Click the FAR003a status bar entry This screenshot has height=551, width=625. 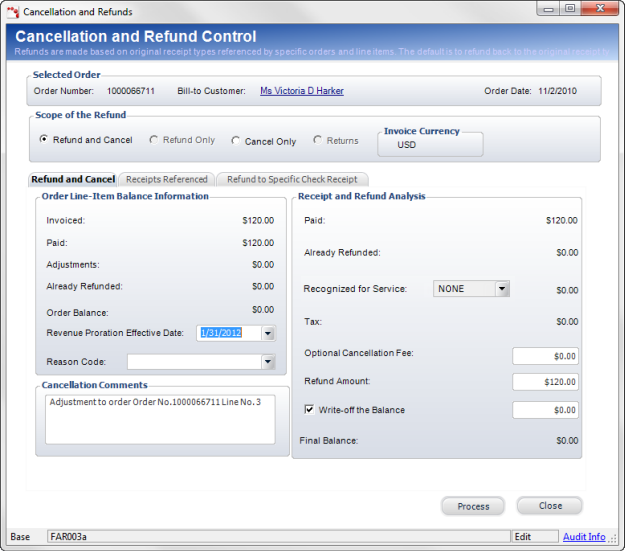(x=279, y=537)
